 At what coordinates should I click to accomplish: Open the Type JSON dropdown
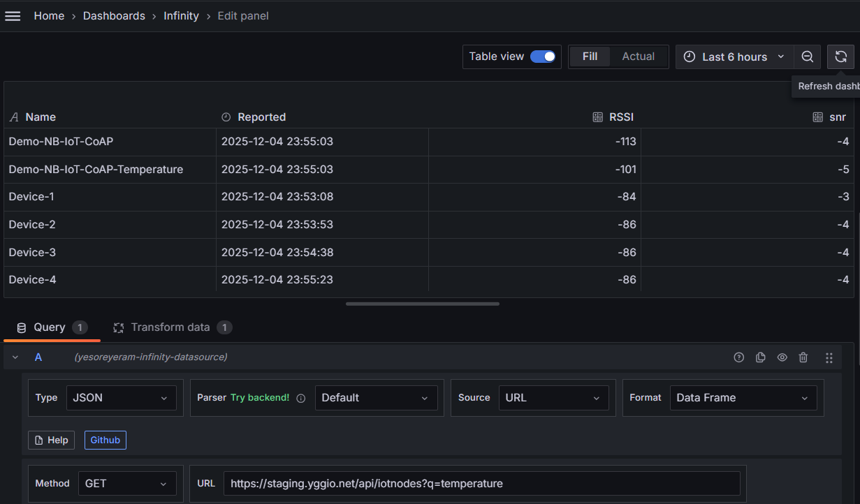(120, 398)
